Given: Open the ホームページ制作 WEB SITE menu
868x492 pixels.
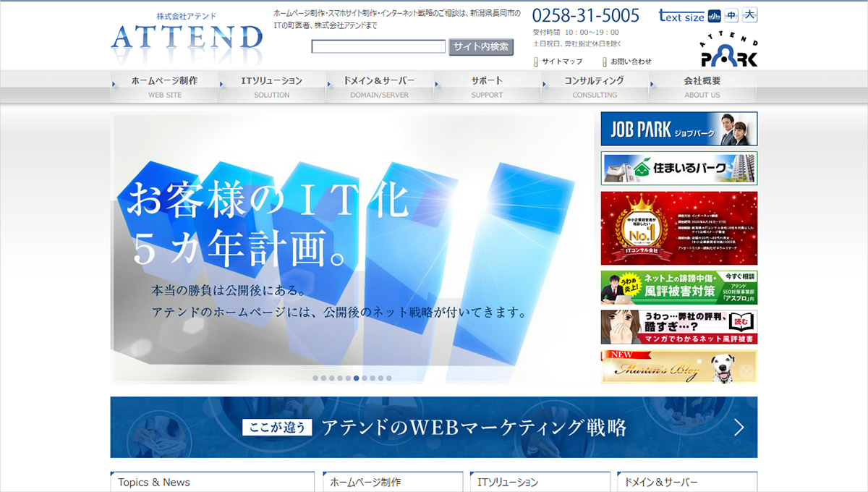Looking at the screenshot, I should coord(165,87).
